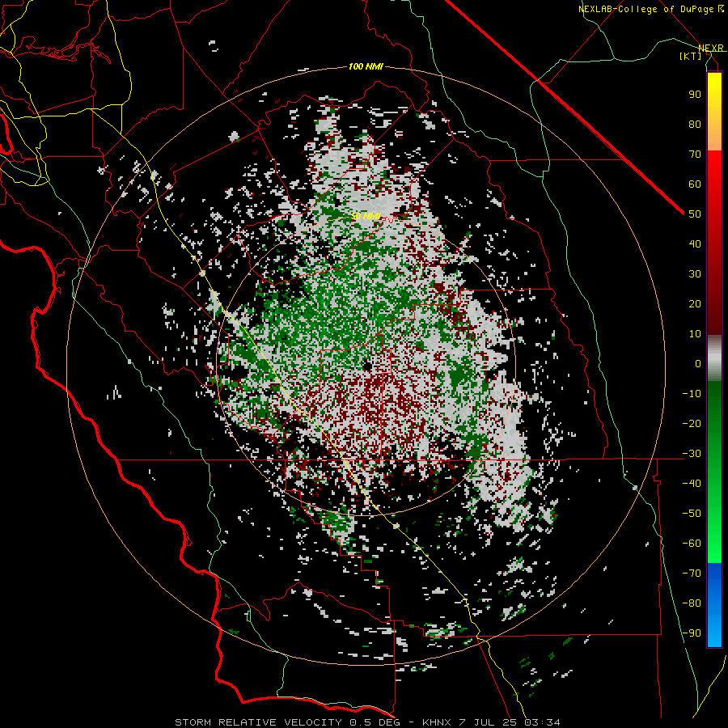The height and width of the screenshot is (728, 728).
Task: Click the -70 value on velocity scale
Action: [x=692, y=574]
